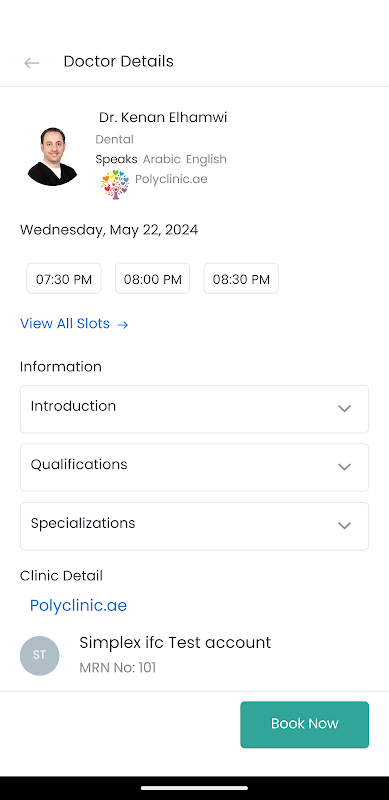Tap the Book Now button
This screenshot has width=389, height=800.
[x=305, y=724]
